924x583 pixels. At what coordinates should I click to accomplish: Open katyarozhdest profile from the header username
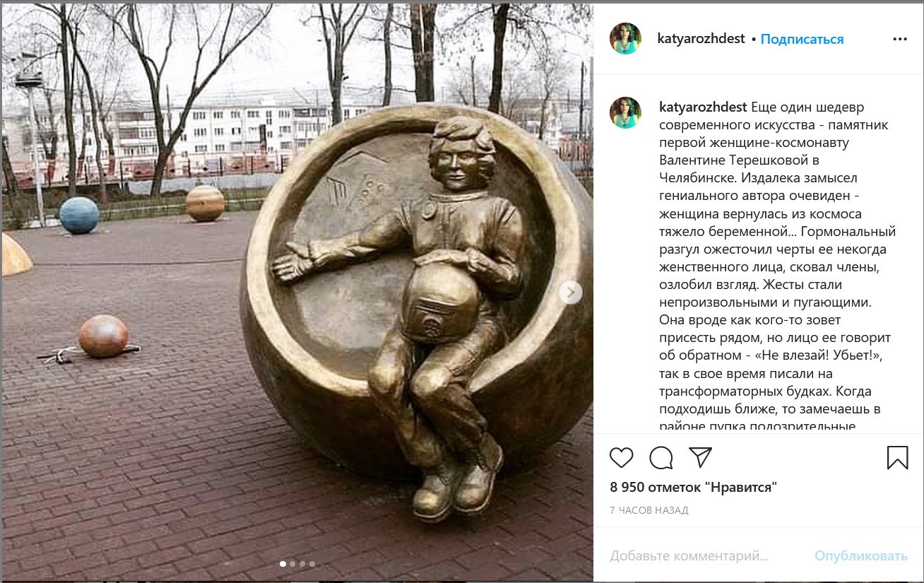coord(701,39)
